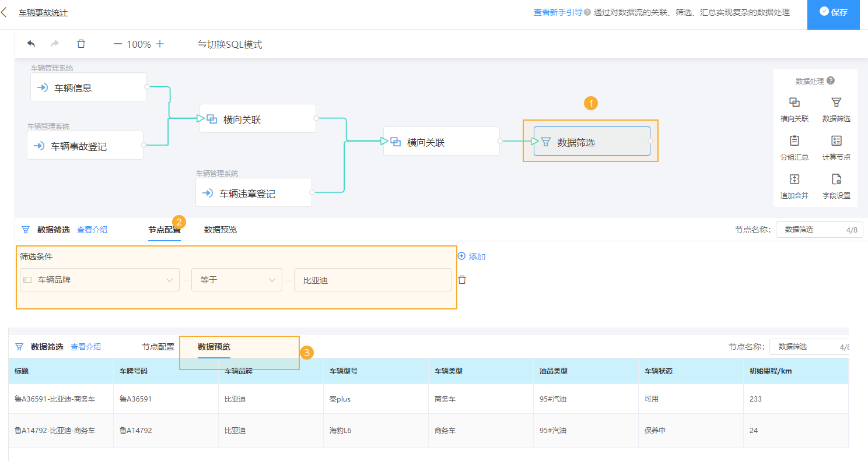Add a 分组汇总 node from the panel
Image resolution: width=868 pixels, height=461 pixels.
[x=794, y=148]
